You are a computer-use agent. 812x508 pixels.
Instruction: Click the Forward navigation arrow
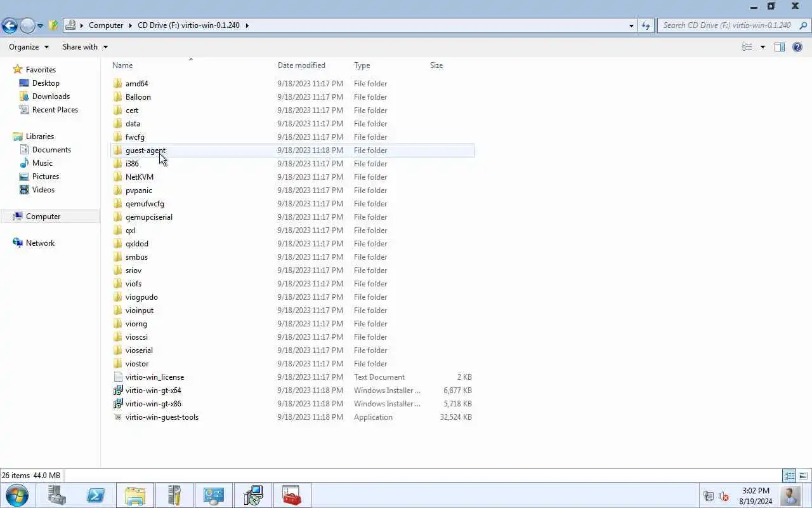coord(27,25)
